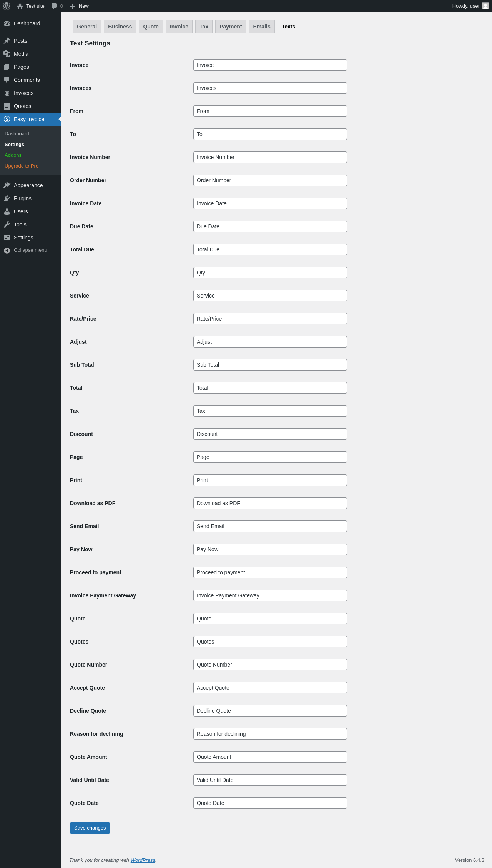Viewport: 492px width, 868px height.
Task: Click the Plugins plug icon
Action: click(x=7, y=198)
